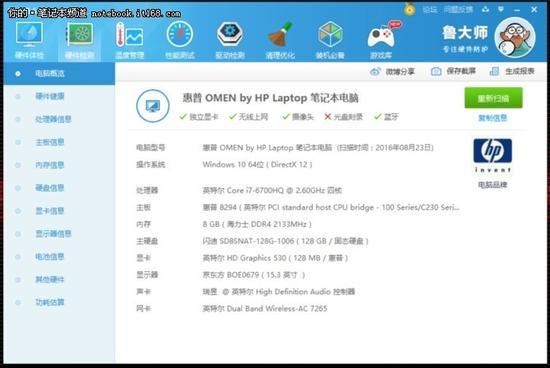Viewport: 550px width, 368px height.
Task: Click the 处理器 row label
Action: point(147,190)
